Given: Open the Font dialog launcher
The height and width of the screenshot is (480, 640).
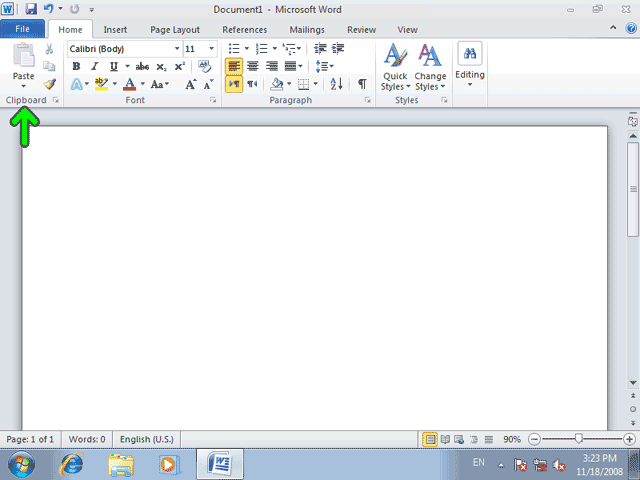Looking at the screenshot, I should tap(213, 100).
